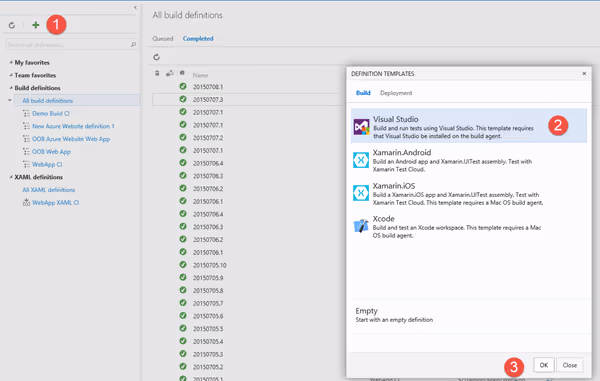Collapse the My favorites section

(x=11, y=62)
